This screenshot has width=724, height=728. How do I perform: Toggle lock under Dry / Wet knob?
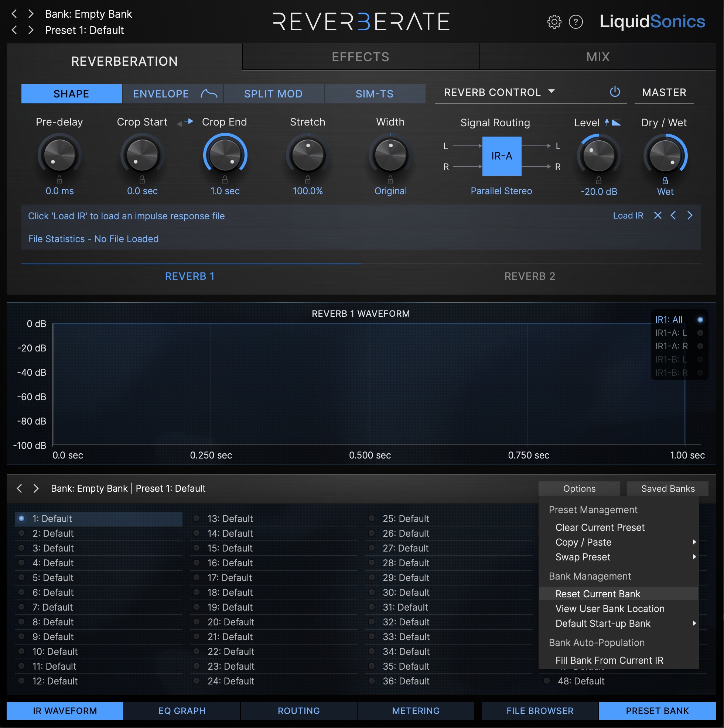click(x=665, y=181)
